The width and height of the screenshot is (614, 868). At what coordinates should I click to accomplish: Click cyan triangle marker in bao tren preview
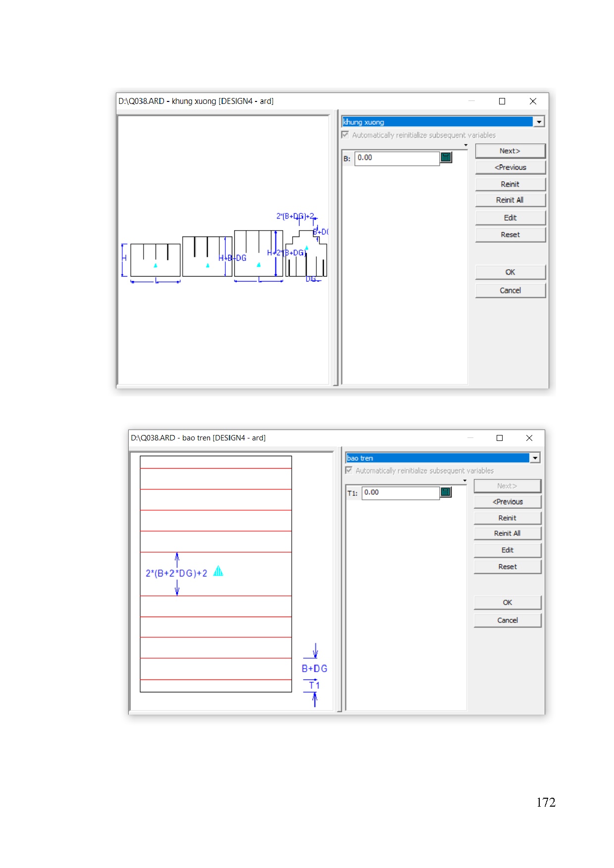click(218, 572)
